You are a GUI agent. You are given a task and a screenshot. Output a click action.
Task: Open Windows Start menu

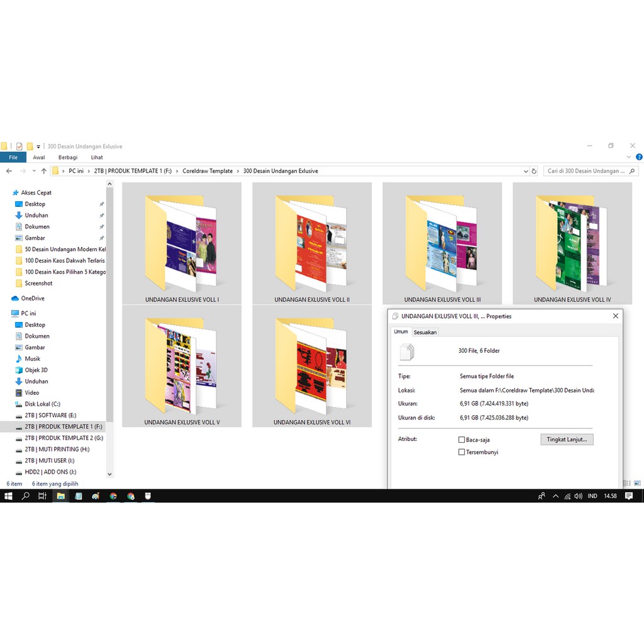pyautogui.click(x=8, y=496)
